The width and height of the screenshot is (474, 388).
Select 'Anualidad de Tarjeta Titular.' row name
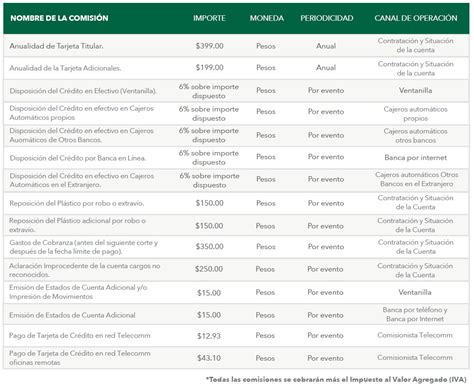56,46
